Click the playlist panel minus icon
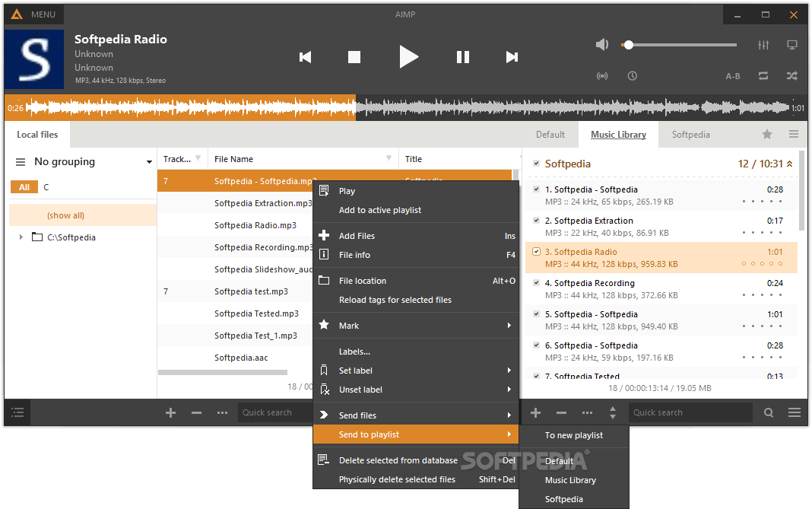Viewport: 812px width, 509px height. coord(561,412)
